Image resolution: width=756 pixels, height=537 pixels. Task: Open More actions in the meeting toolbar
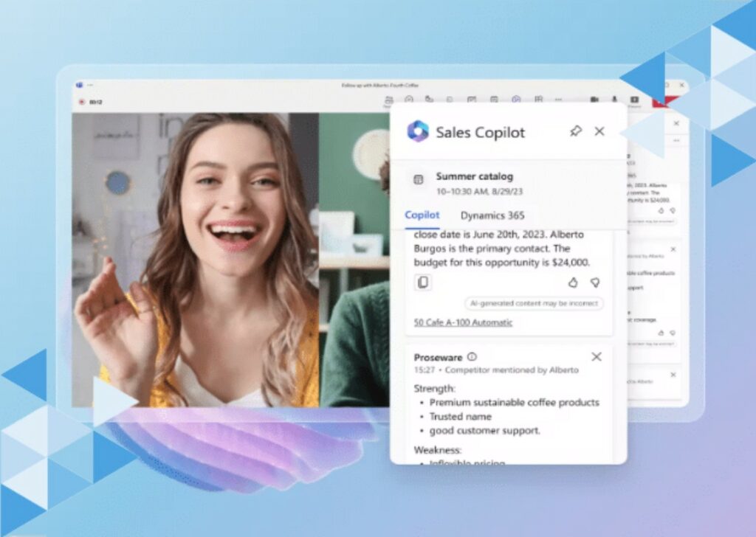[558, 100]
